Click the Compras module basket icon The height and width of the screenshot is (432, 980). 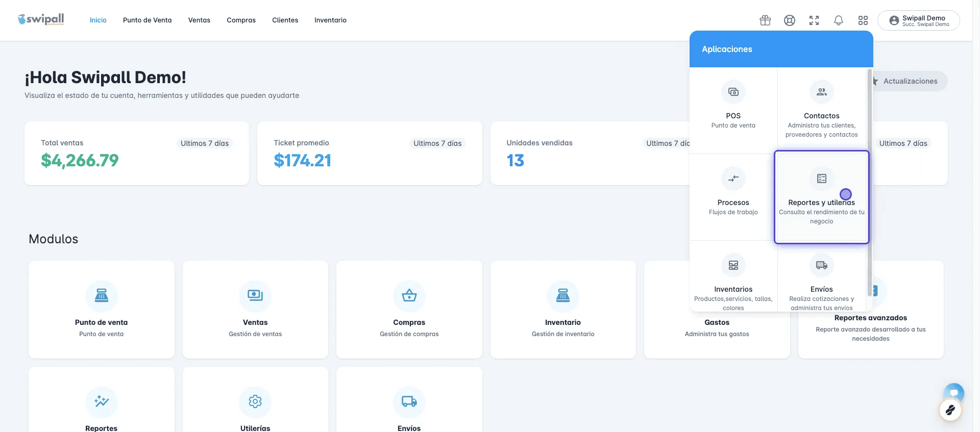coord(409,296)
